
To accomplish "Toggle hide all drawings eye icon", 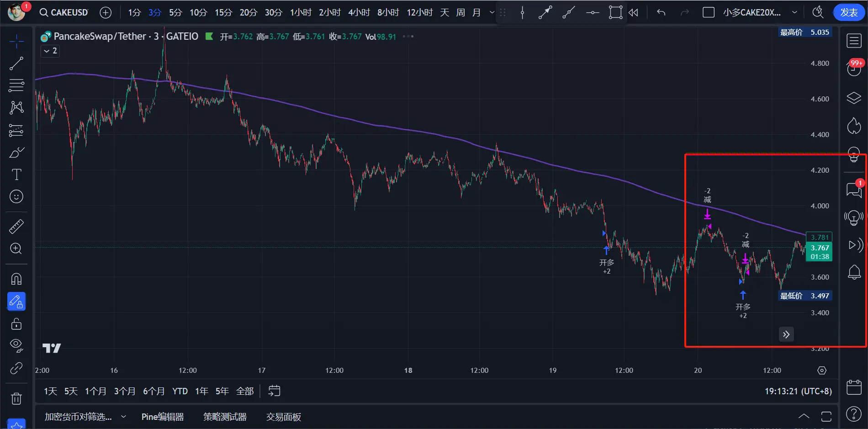I will [16, 345].
